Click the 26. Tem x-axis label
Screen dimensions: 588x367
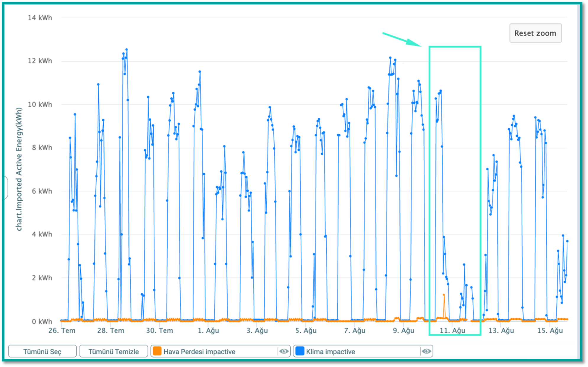pos(62,330)
